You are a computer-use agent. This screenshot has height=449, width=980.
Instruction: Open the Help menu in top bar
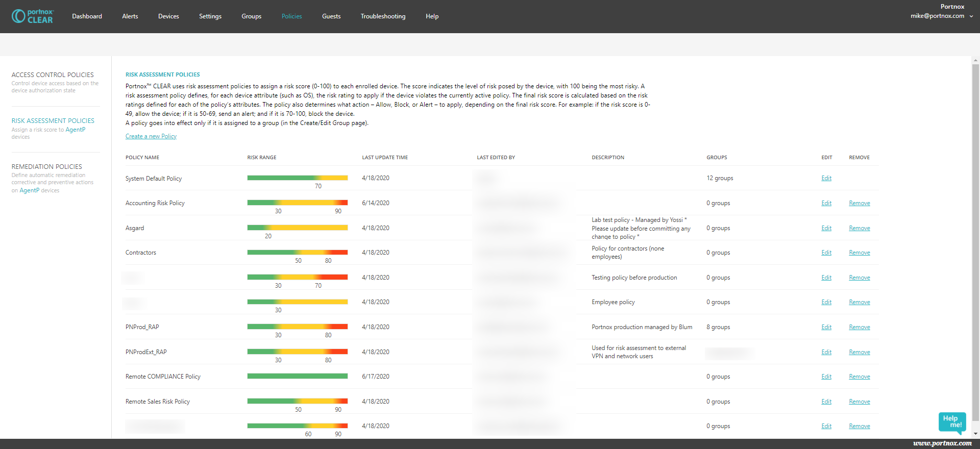pos(432,16)
